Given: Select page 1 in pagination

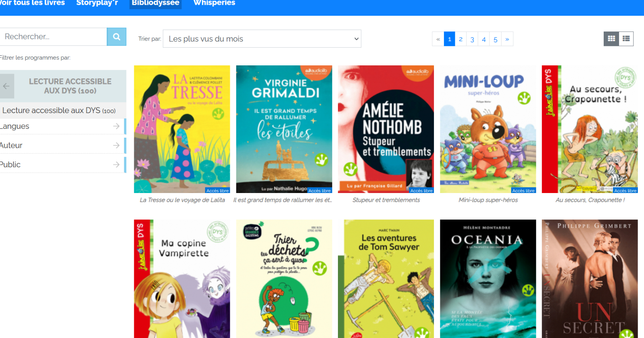Looking at the screenshot, I should 450,39.
